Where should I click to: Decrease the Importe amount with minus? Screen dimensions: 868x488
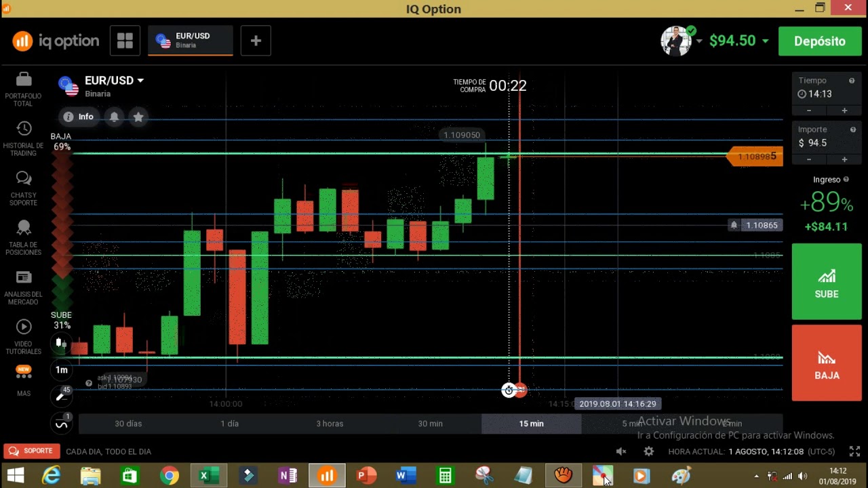809,159
